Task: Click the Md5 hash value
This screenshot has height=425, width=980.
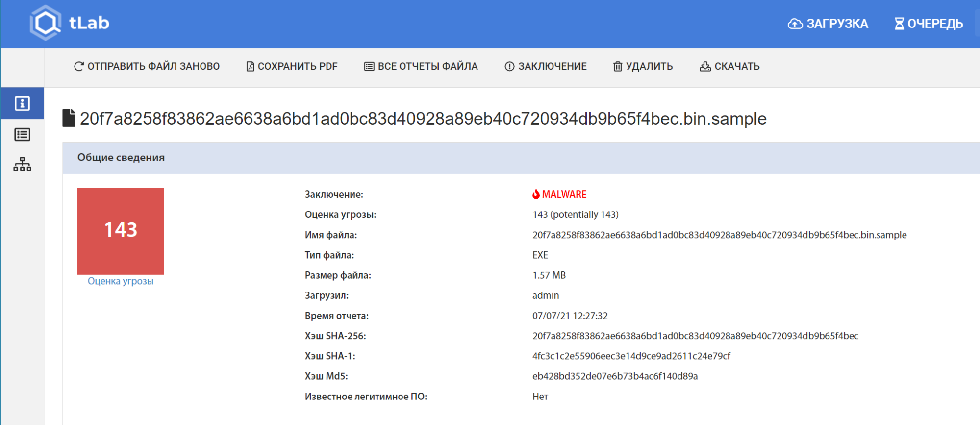Action: (615, 376)
